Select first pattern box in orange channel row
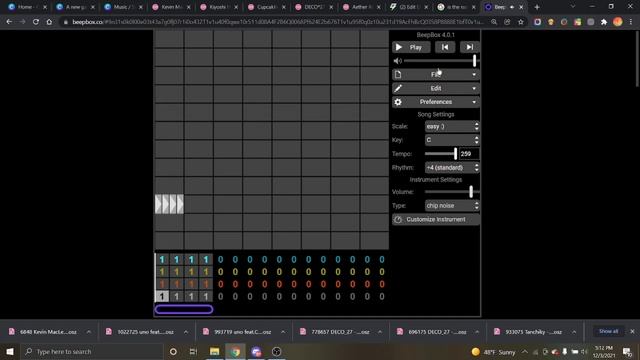Screen dimensions: 640x360 click(x=162, y=284)
